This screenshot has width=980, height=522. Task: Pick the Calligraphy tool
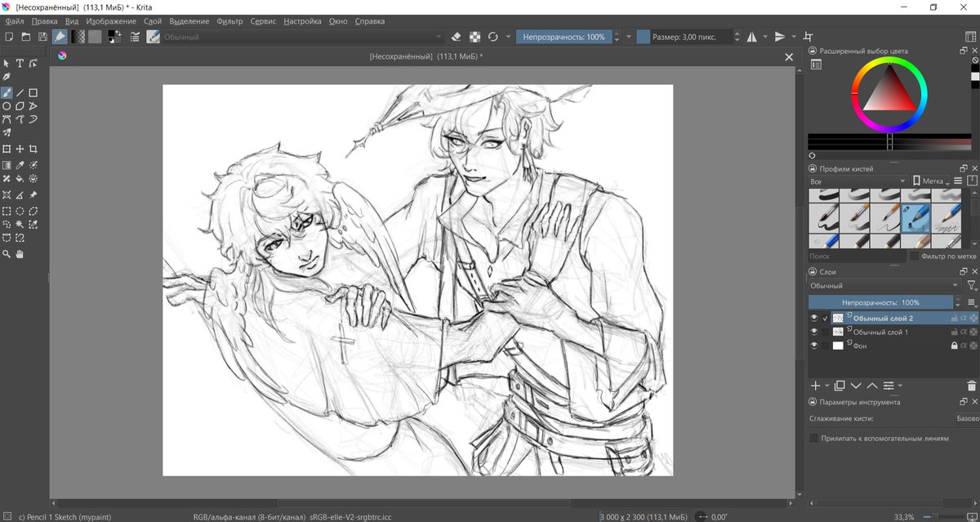click(7, 76)
